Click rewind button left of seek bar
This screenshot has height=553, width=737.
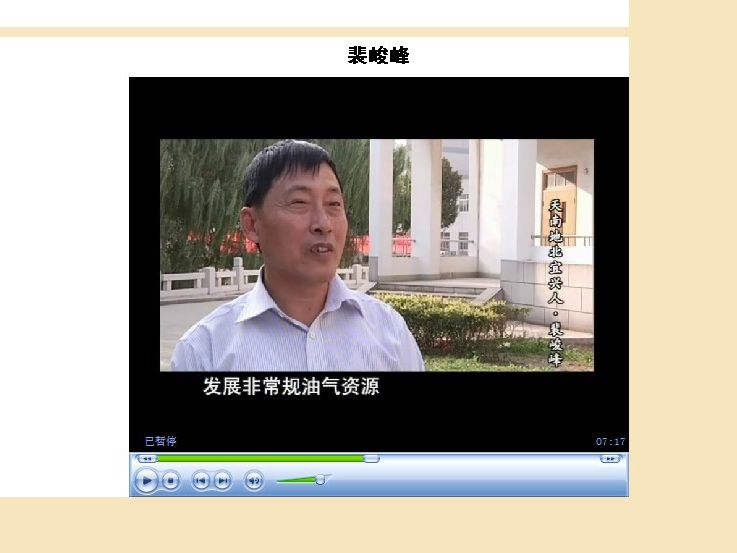(x=147, y=459)
